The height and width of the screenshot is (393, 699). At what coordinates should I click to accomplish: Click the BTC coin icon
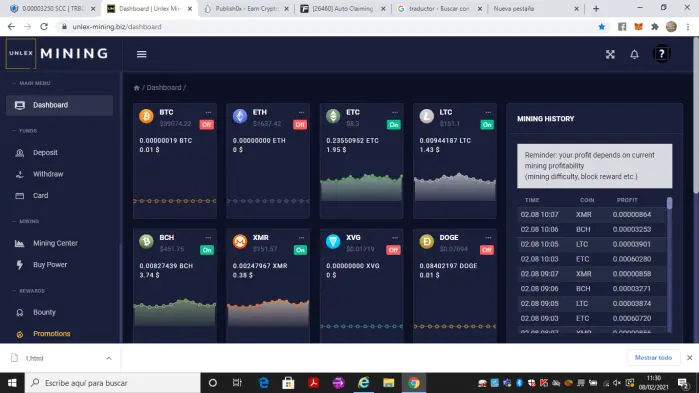click(x=146, y=116)
